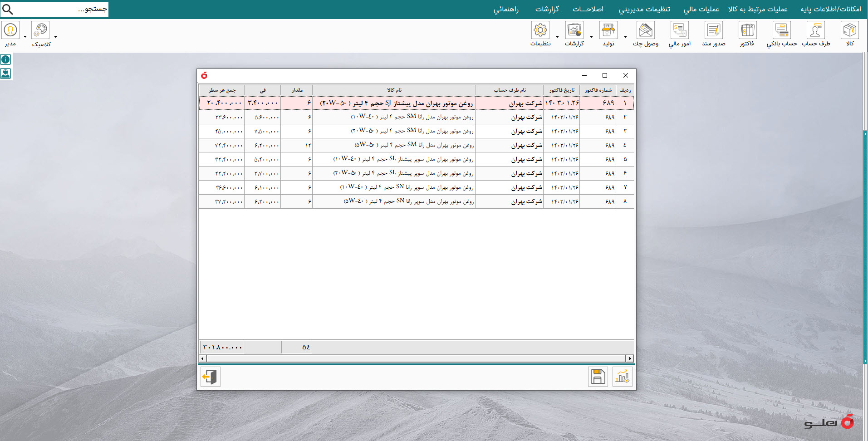Click the تاريخ فاکتور column header
This screenshot has width=868, height=441.
pos(561,90)
